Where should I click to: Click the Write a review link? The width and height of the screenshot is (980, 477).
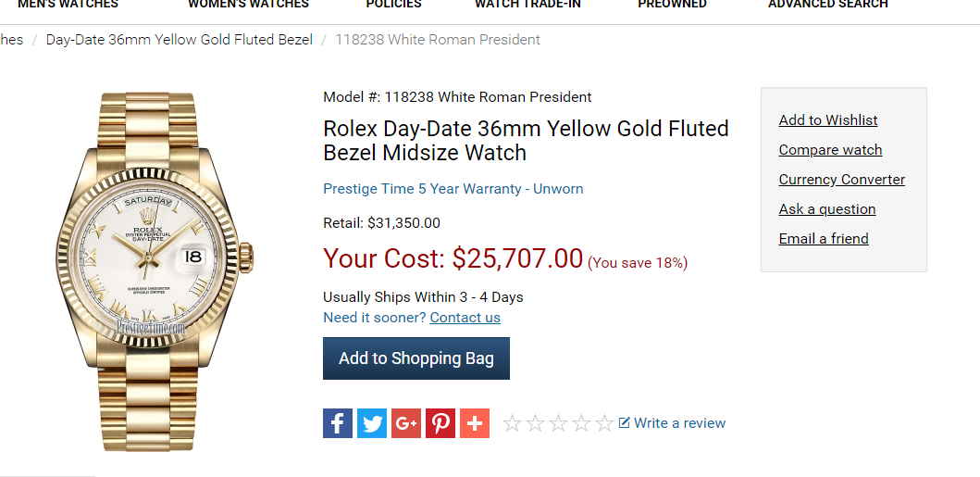(673, 423)
